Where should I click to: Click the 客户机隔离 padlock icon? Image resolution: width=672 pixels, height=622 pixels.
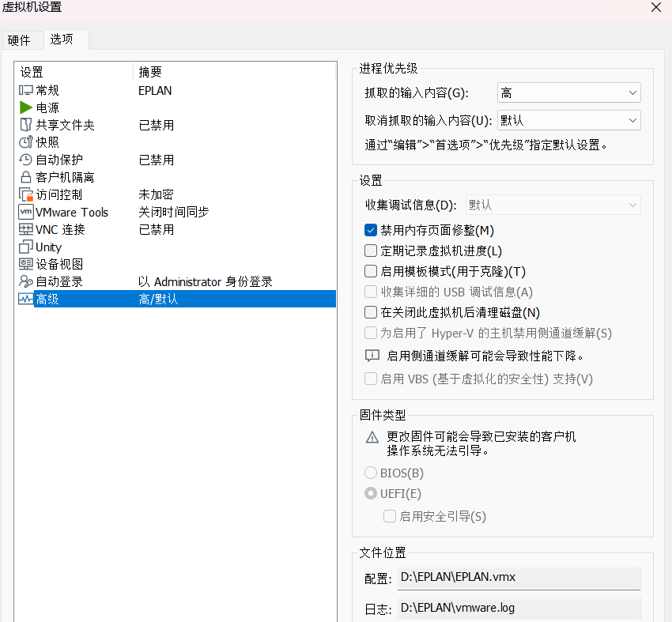(26, 177)
